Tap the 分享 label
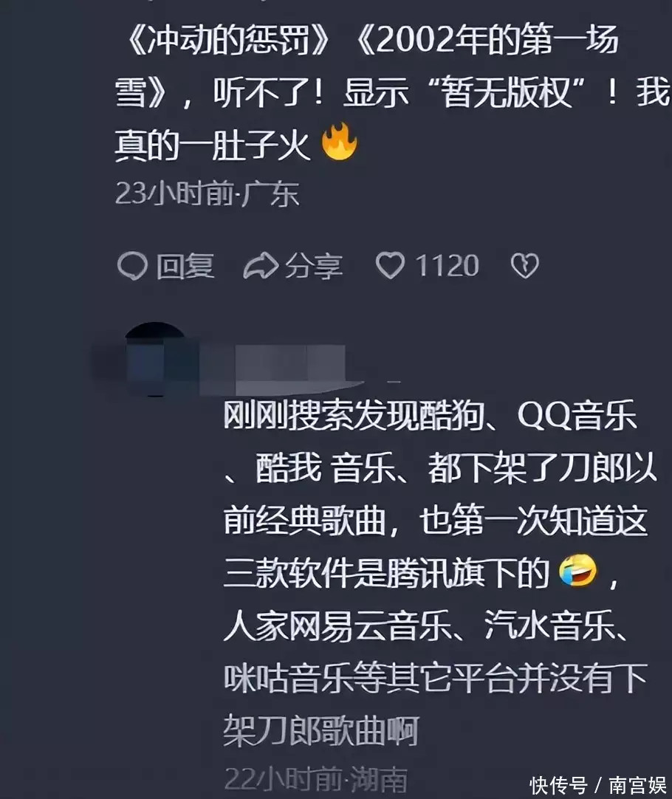 (x=314, y=266)
